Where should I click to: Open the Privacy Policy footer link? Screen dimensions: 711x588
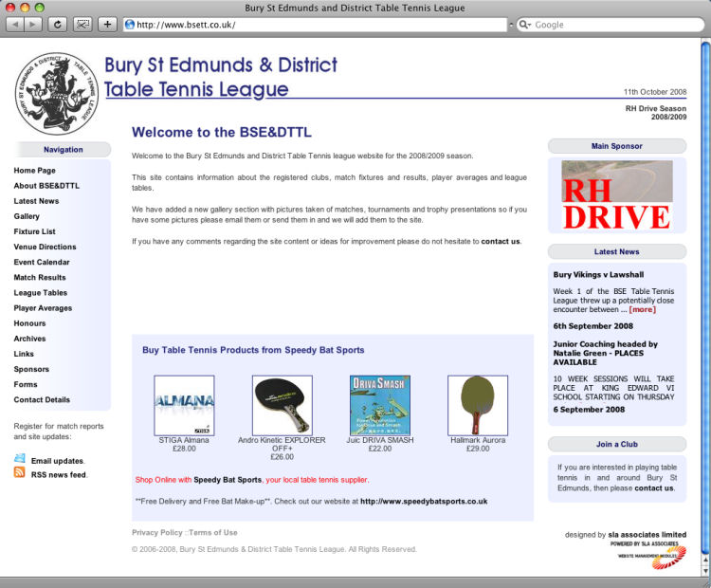[x=156, y=533]
